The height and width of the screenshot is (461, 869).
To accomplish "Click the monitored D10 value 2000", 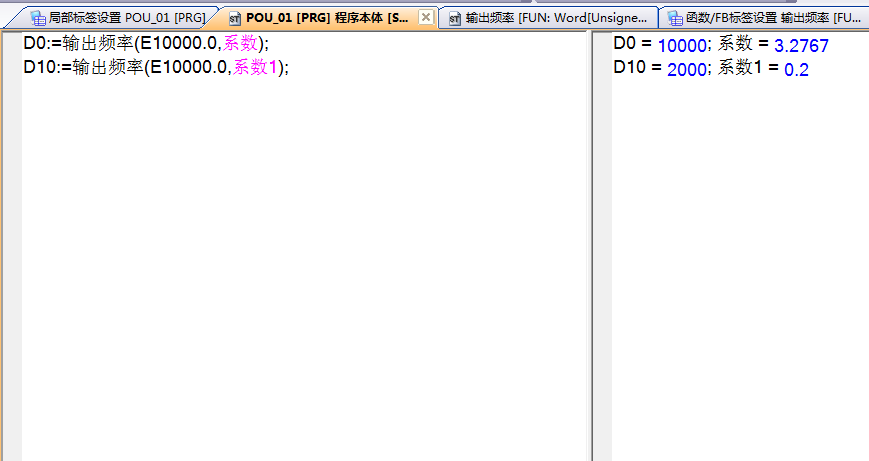I will (x=686, y=69).
